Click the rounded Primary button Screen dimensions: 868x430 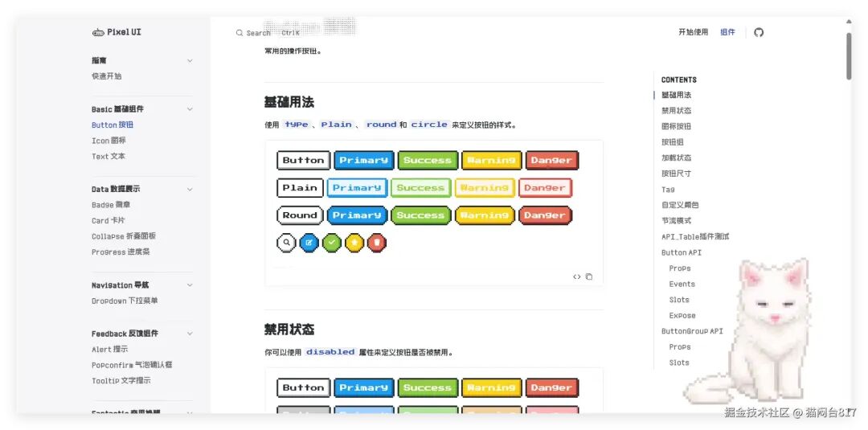[x=357, y=215]
